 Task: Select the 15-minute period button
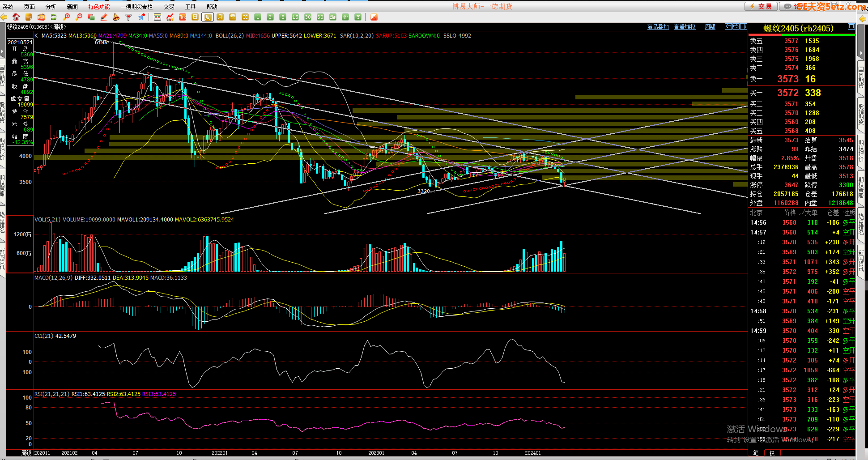pos(295,17)
